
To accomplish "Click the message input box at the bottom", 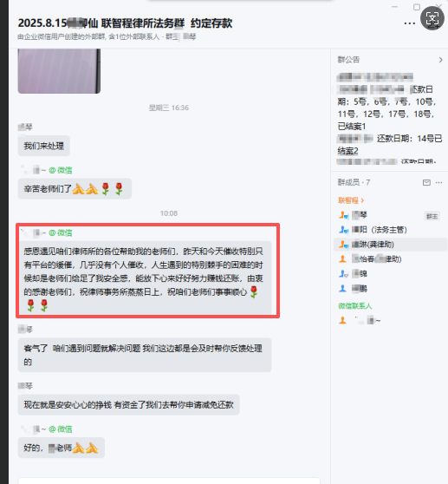I will pos(169,481).
